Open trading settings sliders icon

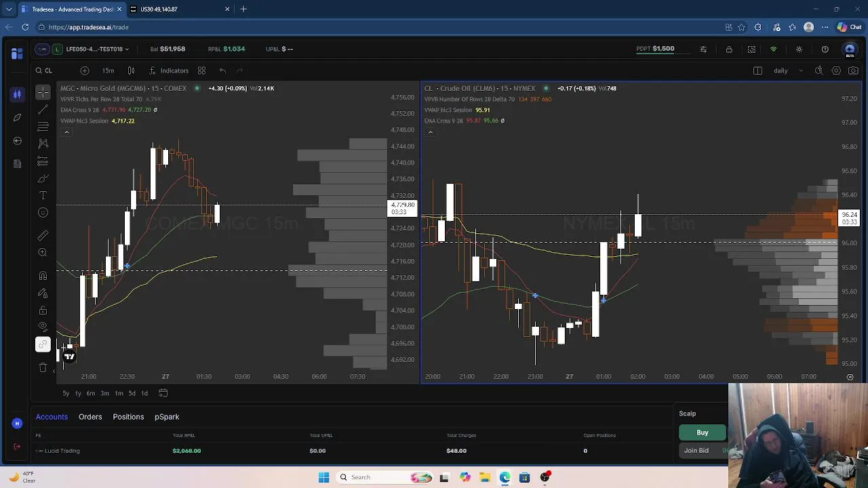pos(703,49)
